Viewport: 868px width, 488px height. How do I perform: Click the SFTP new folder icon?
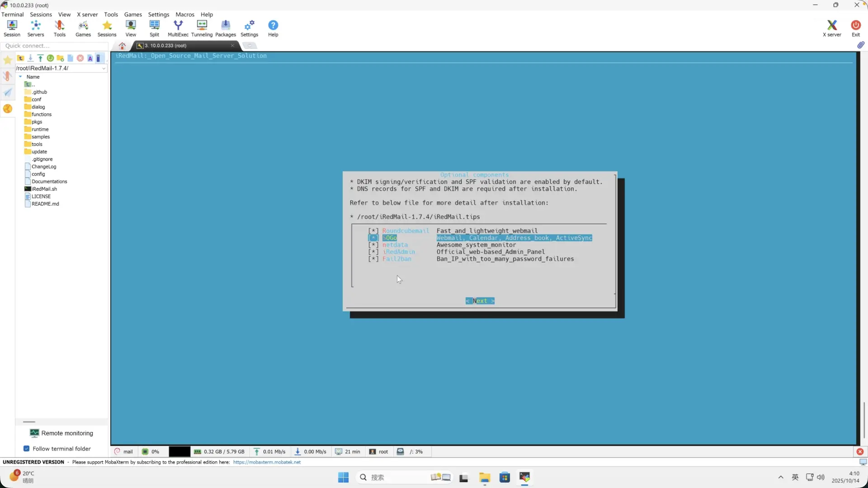60,58
